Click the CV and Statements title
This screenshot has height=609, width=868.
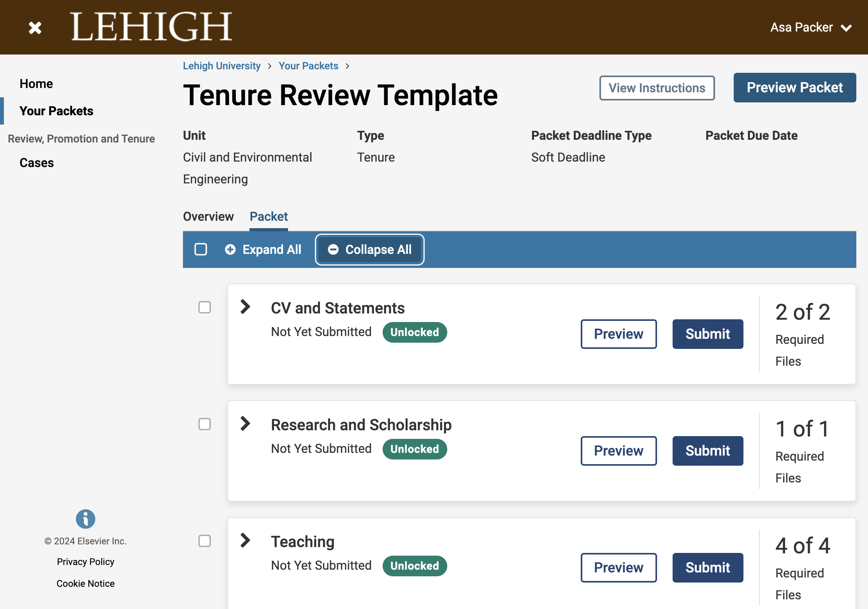pos(338,308)
